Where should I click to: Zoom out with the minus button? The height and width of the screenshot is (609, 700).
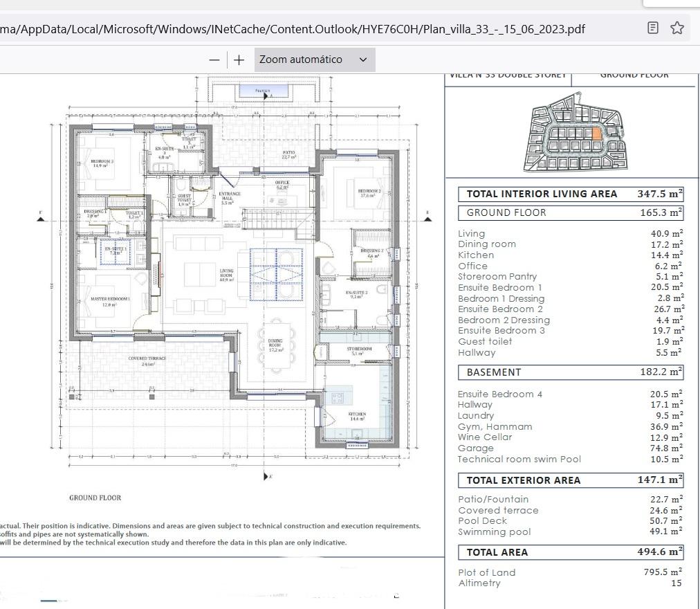[214, 60]
